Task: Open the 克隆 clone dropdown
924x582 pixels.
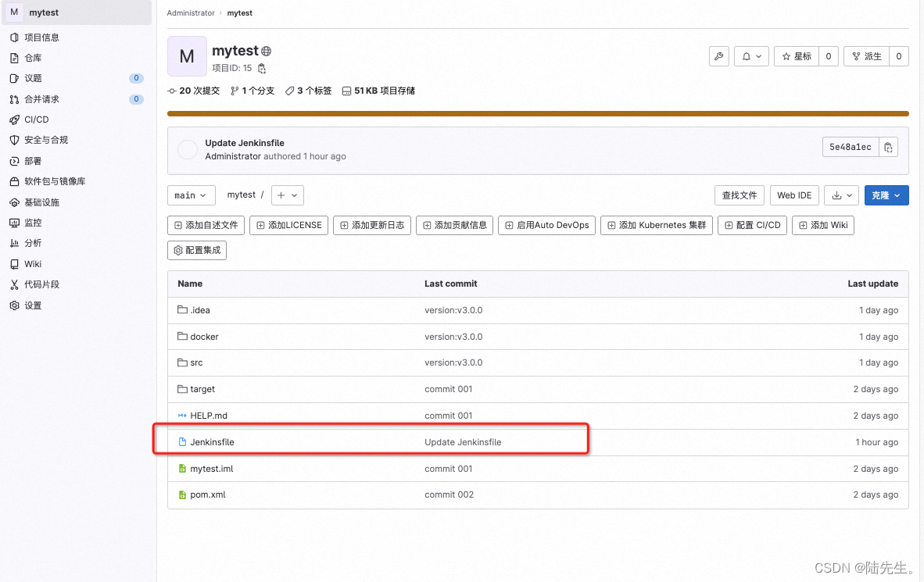Action: pos(886,195)
